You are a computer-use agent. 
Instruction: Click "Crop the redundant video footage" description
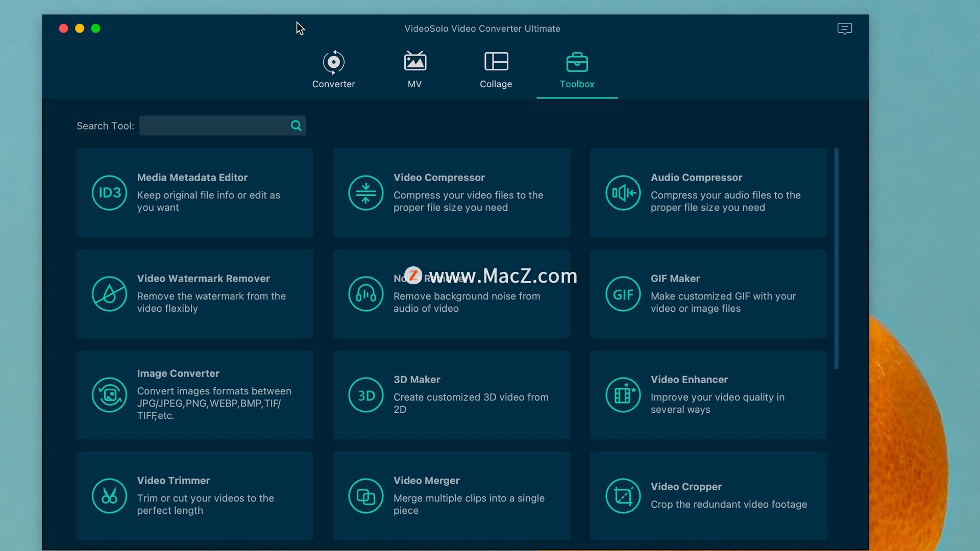(728, 504)
